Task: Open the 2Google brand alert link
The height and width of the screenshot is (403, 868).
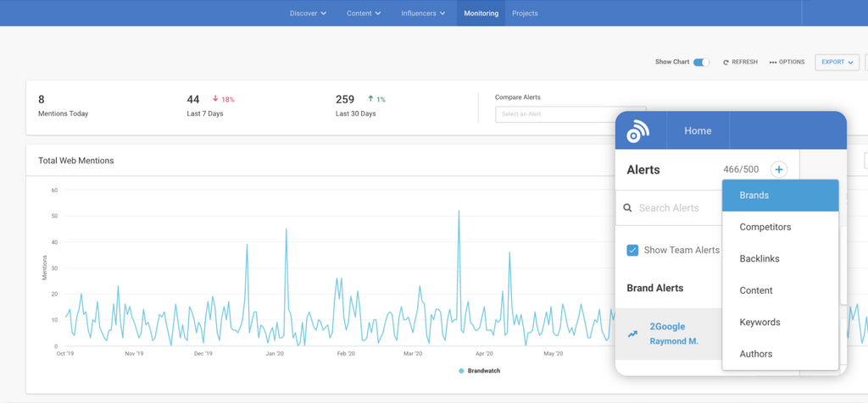Action: tap(667, 327)
